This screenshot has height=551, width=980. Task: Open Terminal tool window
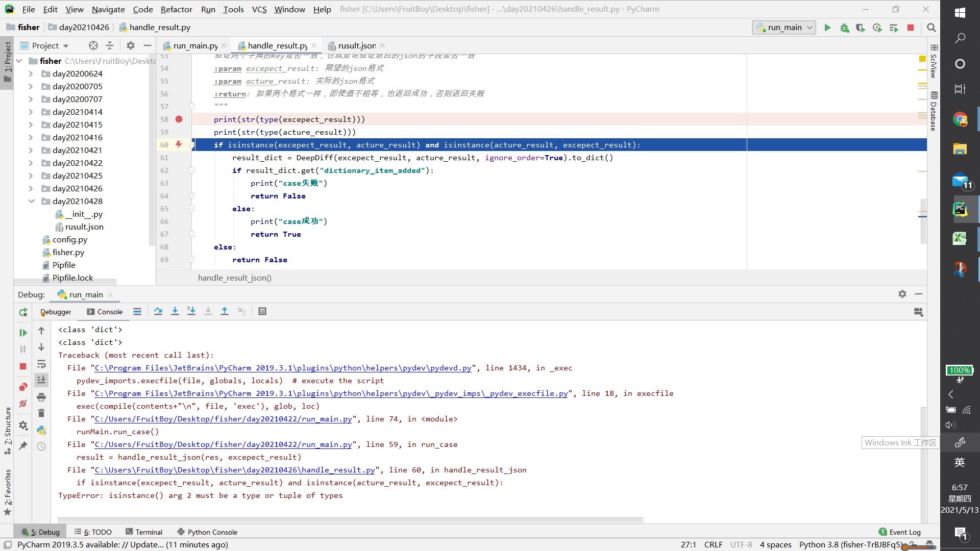(x=144, y=532)
